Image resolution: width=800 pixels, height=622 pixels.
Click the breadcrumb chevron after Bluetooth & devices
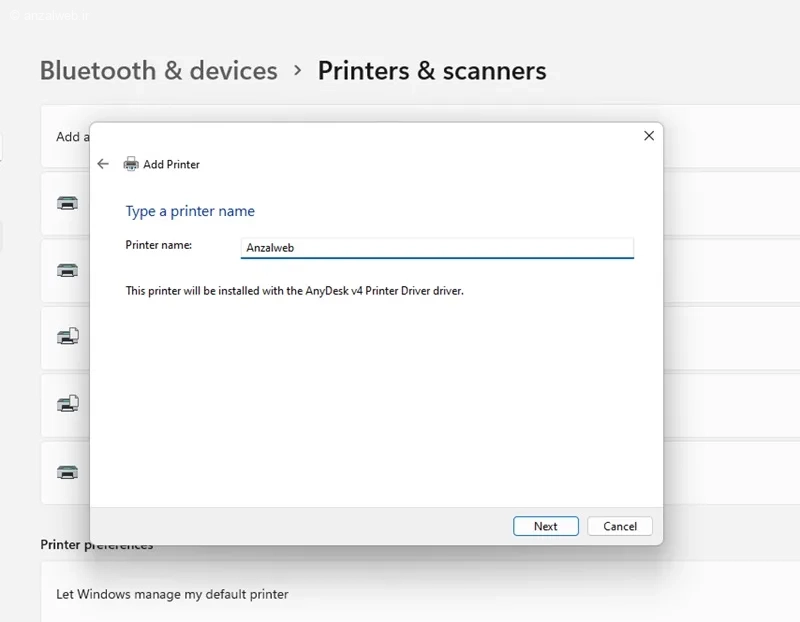[x=297, y=70]
